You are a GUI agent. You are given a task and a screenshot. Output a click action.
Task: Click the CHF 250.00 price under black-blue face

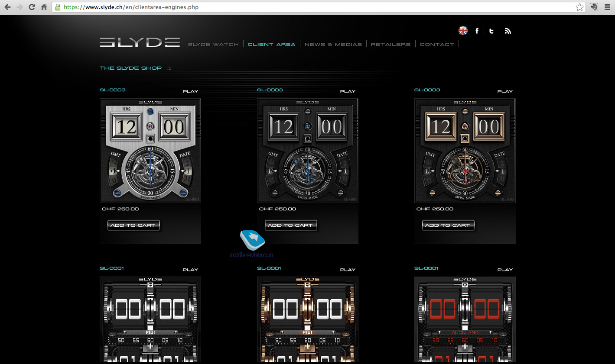pyautogui.click(x=277, y=209)
